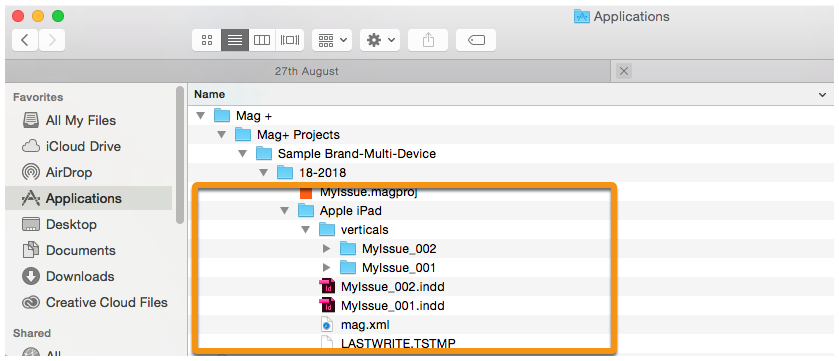
Task: Click the column header sort chevron
Action: [822, 95]
